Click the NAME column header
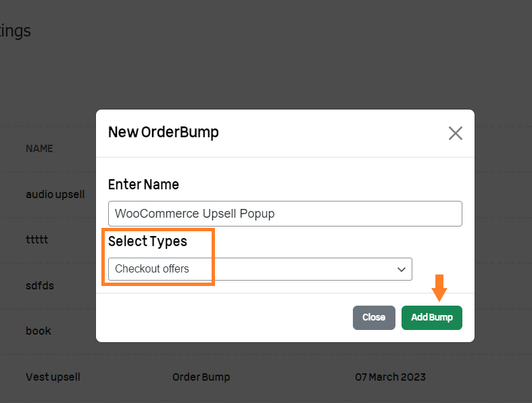This screenshot has width=532, height=403. pos(39,149)
